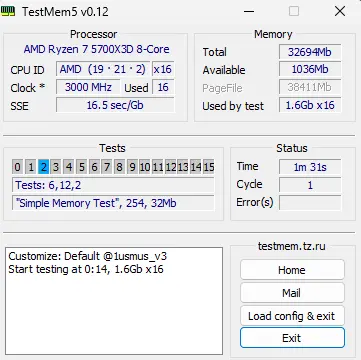Click the Total memory value 32694Mb

[x=310, y=52]
